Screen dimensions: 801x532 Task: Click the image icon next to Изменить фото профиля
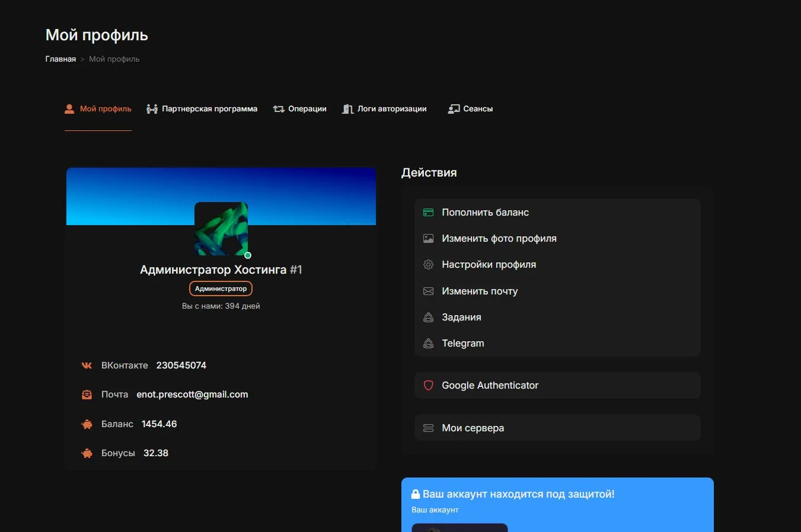tap(428, 239)
